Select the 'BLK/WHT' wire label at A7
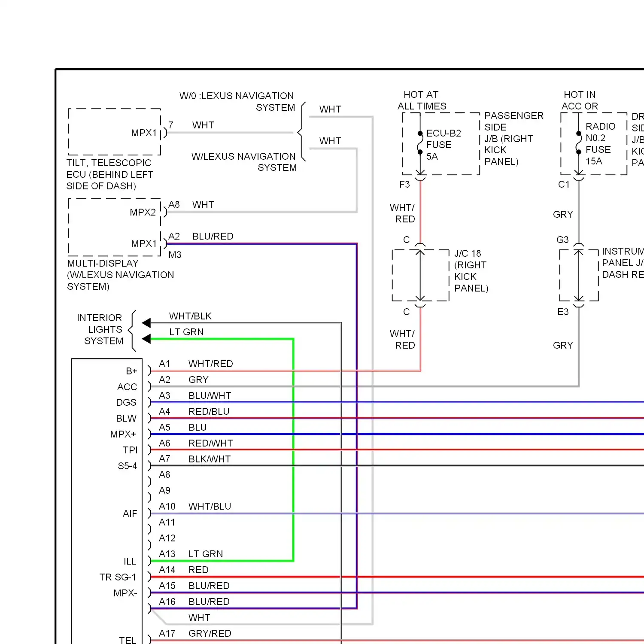Viewport: 644px width, 644px height. (x=210, y=459)
